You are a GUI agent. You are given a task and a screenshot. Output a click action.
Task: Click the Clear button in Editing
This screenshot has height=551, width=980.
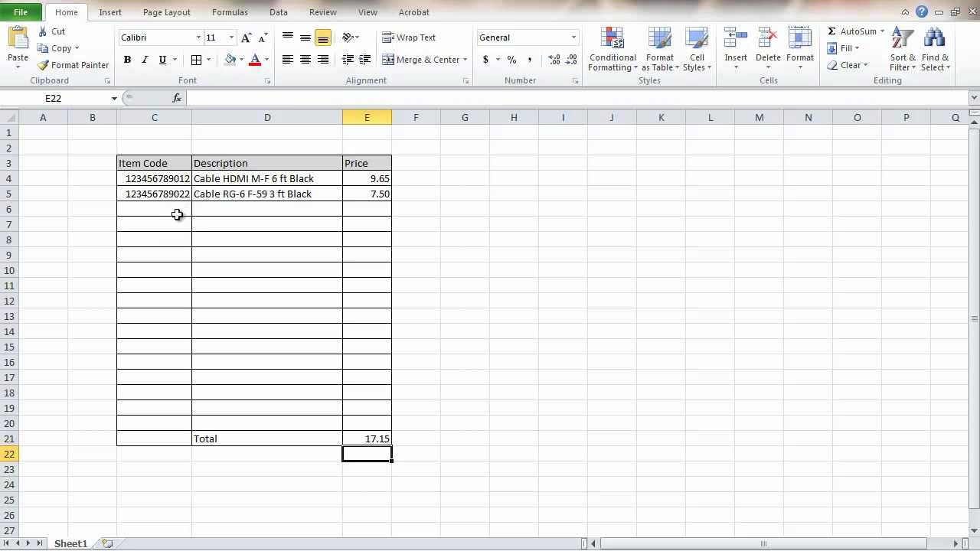coord(848,65)
